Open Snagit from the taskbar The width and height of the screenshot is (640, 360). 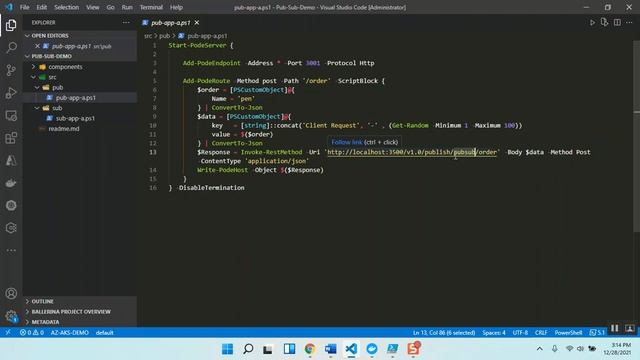(413, 349)
